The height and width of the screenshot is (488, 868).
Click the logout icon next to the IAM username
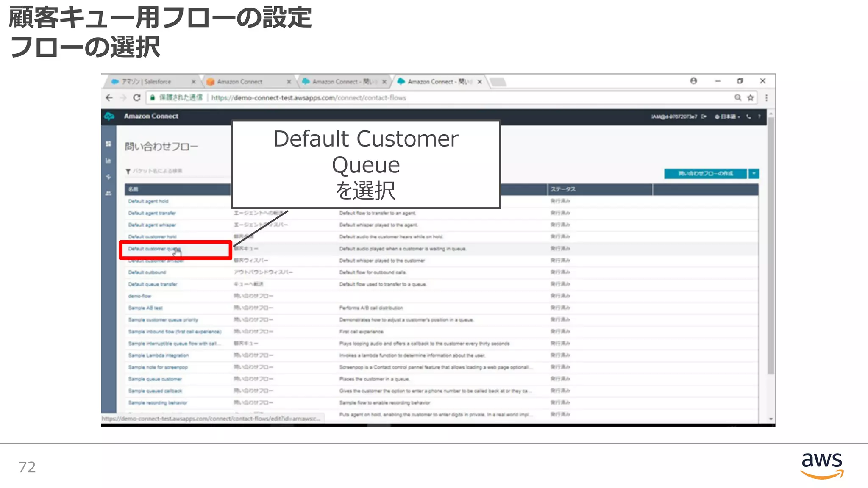click(704, 117)
